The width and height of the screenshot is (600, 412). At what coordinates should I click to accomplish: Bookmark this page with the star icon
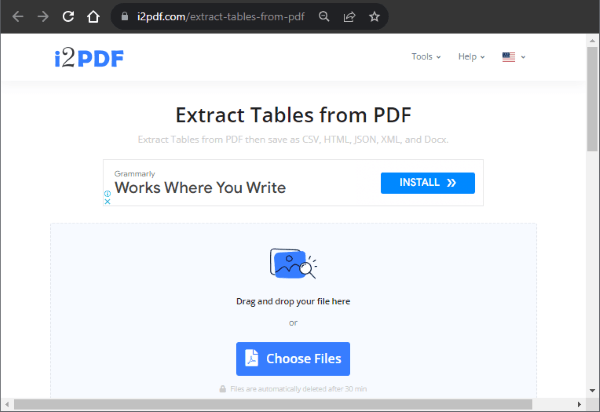374,17
